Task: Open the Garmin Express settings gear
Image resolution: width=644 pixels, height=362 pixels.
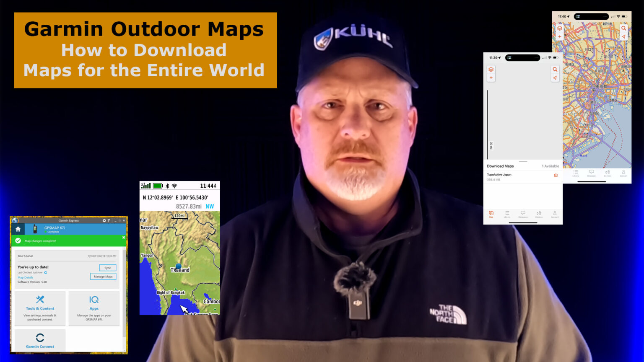Action: tap(104, 221)
